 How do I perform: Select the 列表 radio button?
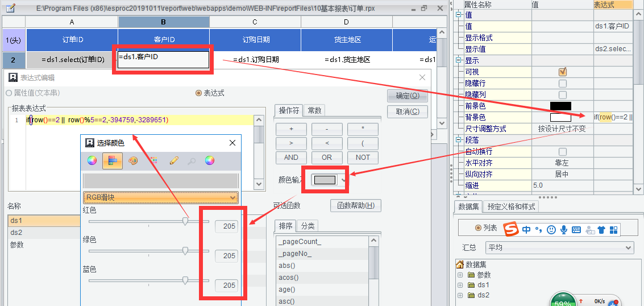point(478,228)
